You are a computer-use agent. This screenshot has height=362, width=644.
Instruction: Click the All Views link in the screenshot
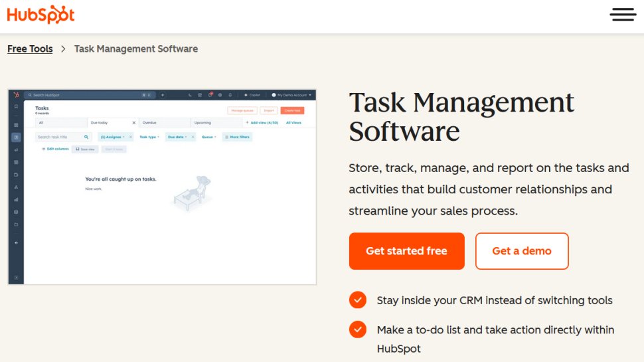[293, 122]
